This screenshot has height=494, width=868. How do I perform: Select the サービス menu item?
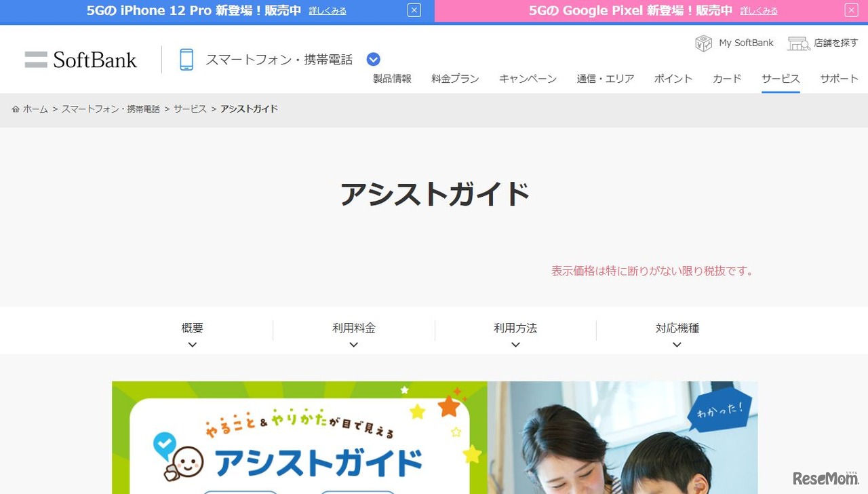click(781, 79)
